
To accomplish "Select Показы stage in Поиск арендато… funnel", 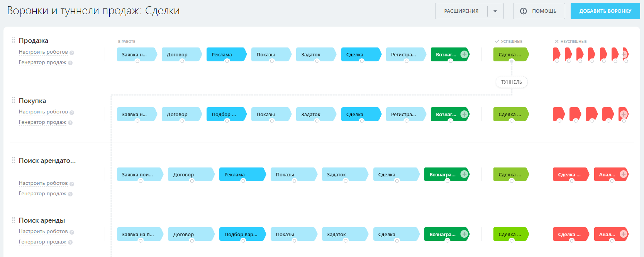I will [x=294, y=174].
